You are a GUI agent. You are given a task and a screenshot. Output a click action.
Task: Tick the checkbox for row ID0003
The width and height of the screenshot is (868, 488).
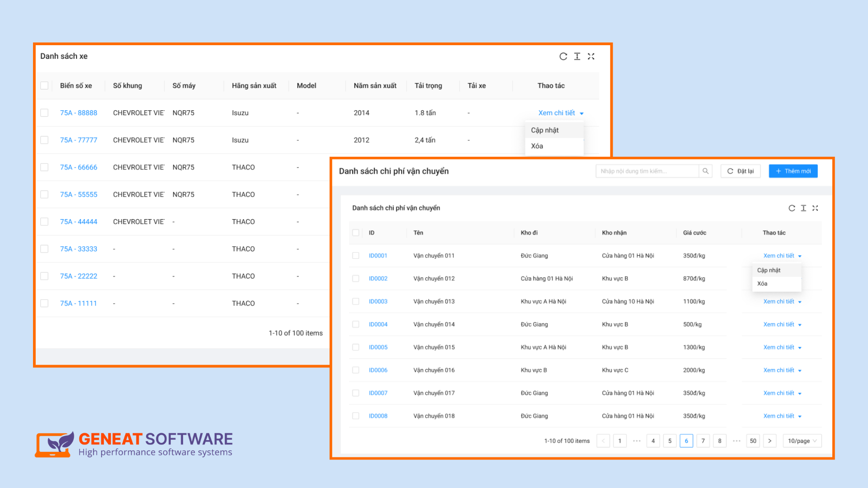[356, 302]
